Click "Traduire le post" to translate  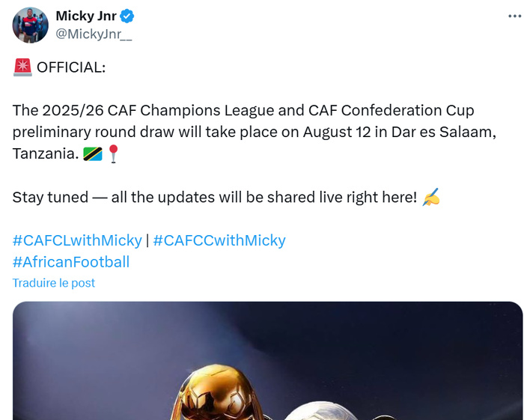[x=54, y=283]
